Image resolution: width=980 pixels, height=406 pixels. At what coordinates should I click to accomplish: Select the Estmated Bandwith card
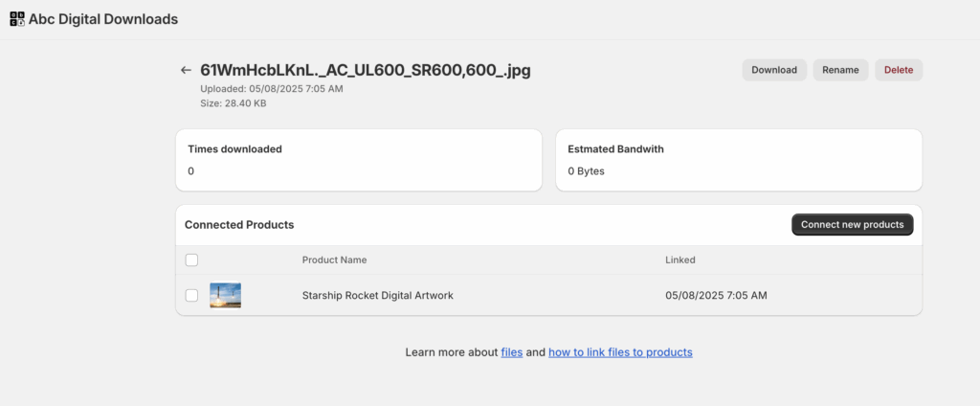739,160
